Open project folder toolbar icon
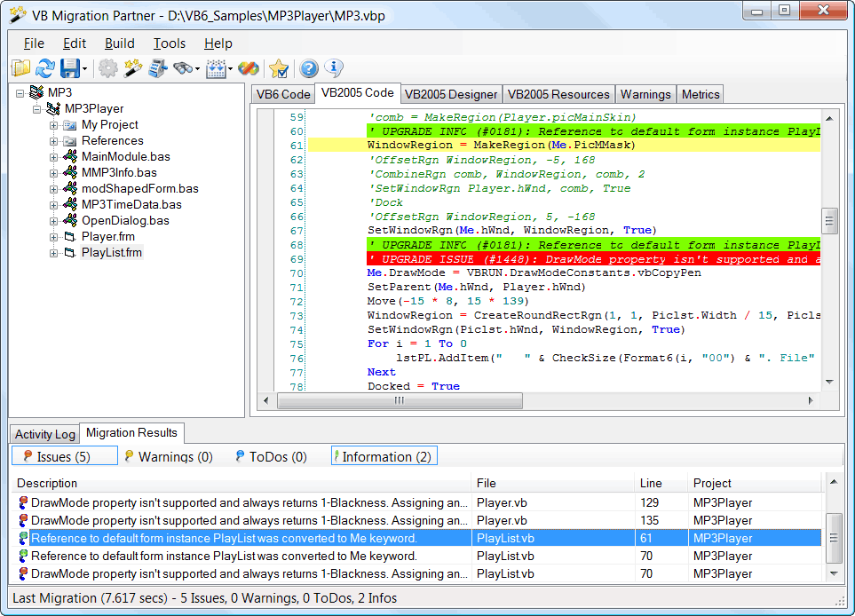The width and height of the screenshot is (855, 616). 20,68
